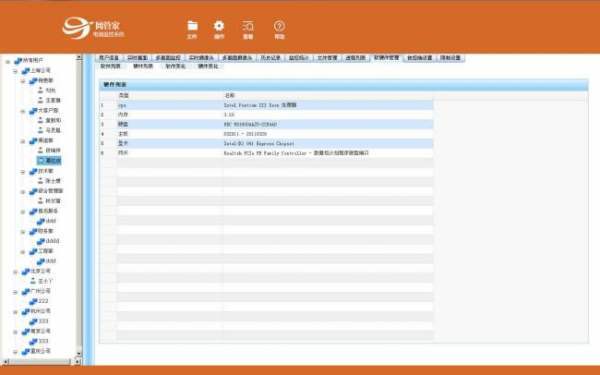Click the group icon beside 重庆公司
Viewport: 600px width, 375px height.
tap(26, 351)
